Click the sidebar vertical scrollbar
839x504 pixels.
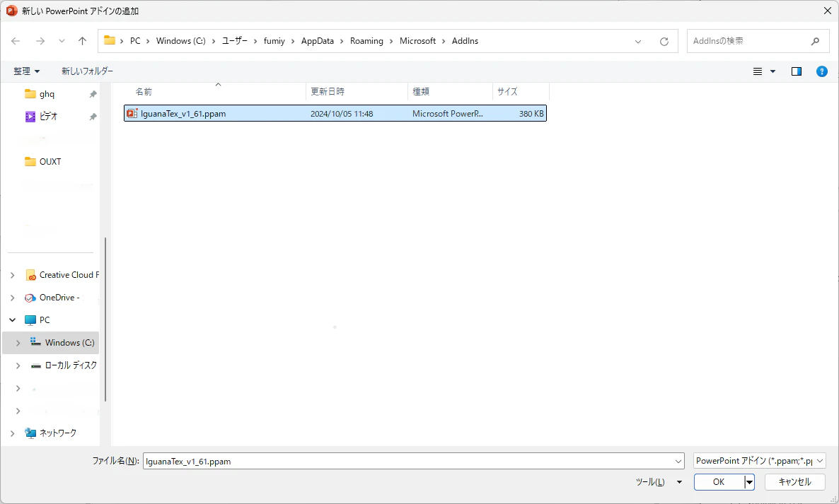[105, 319]
